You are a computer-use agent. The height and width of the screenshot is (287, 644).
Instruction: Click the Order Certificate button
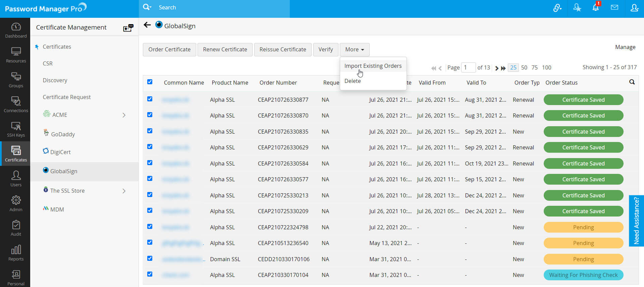pos(169,50)
